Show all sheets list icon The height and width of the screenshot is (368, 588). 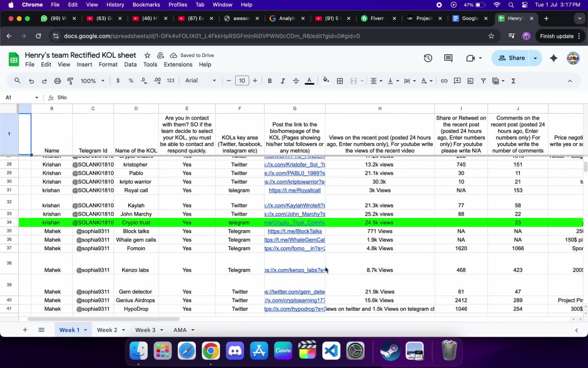[x=41, y=330]
